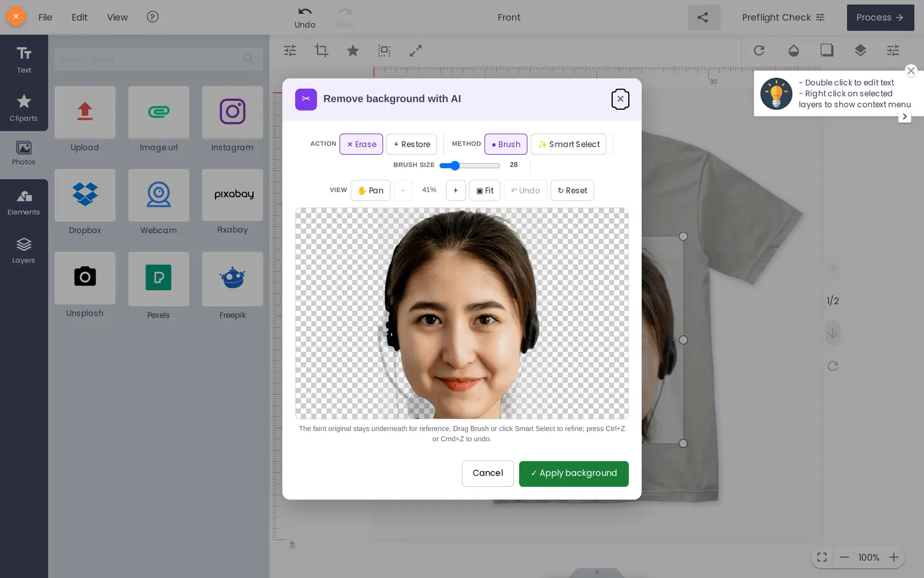Click the right-side adjustments sliders icon

click(893, 51)
